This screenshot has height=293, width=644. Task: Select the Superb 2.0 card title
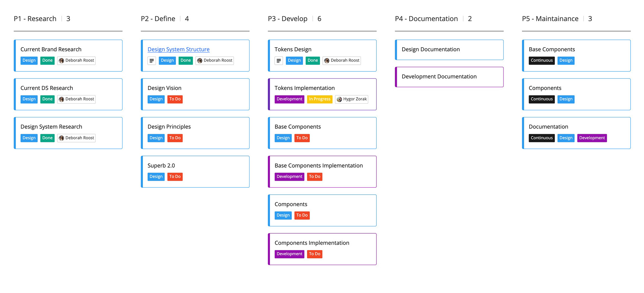click(x=161, y=166)
